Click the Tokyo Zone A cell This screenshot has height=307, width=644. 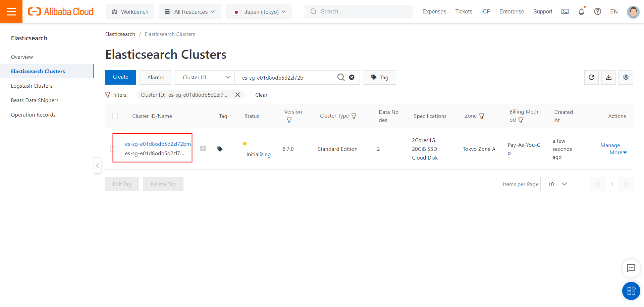[x=479, y=149]
